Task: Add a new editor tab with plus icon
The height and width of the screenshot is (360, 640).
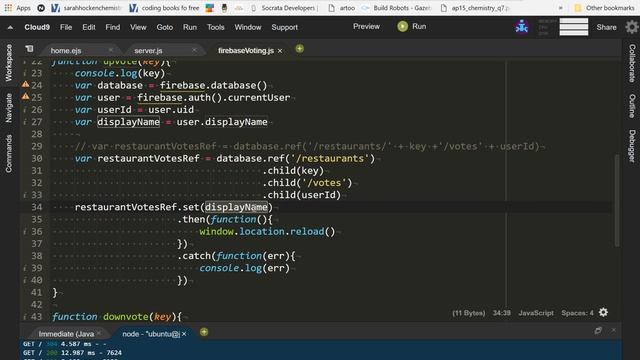Action: pyautogui.click(x=300, y=49)
